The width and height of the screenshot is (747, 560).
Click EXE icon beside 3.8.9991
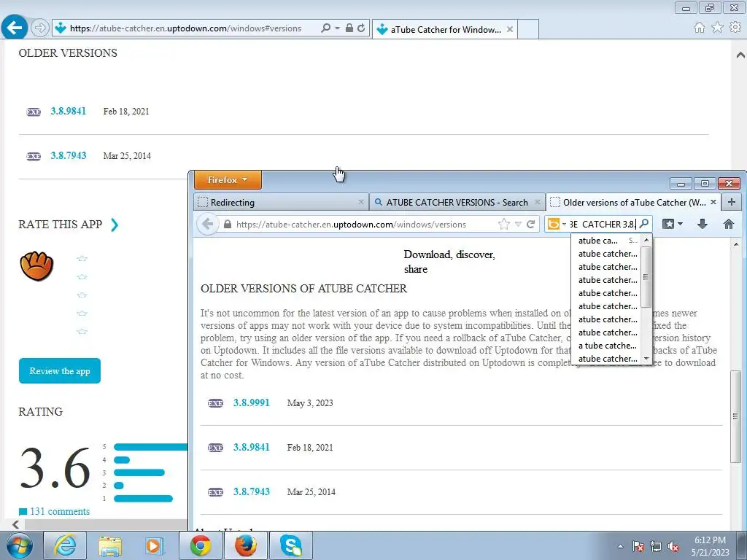tap(215, 403)
